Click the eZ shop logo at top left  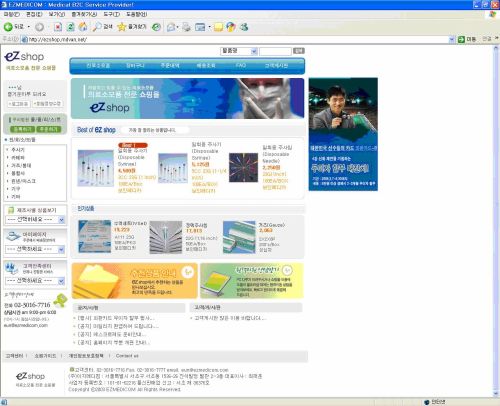(24, 56)
